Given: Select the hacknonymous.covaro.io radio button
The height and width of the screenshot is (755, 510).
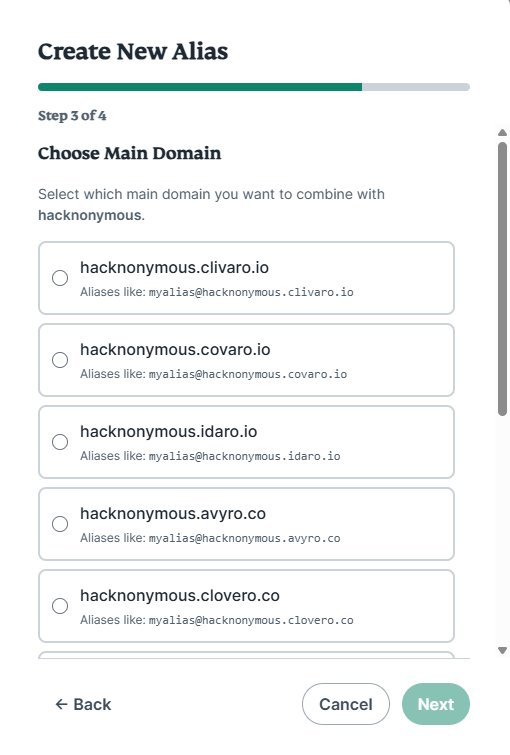Looking at the screenshot, I should click(60, 360).
